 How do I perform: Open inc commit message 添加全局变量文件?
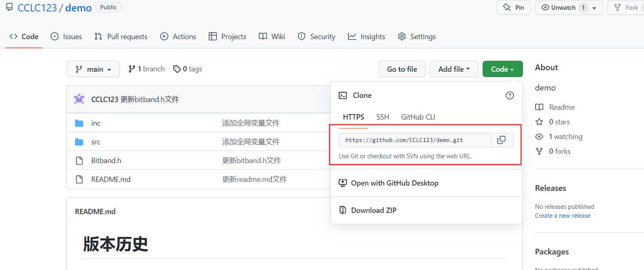tap(251, 123)
